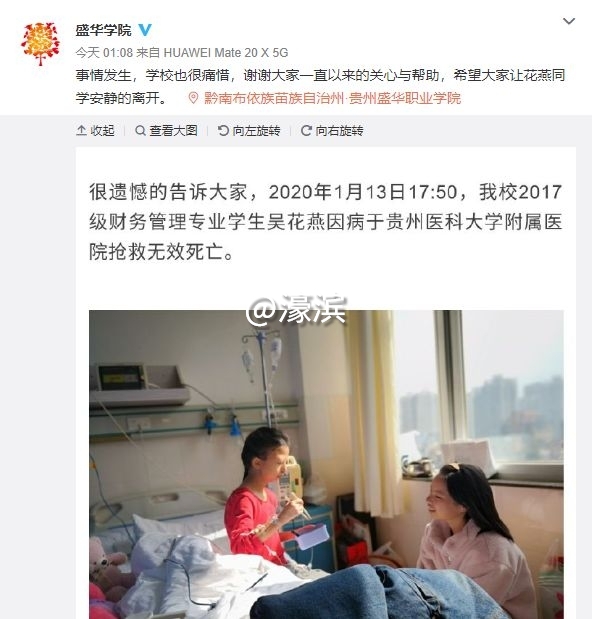The height and width of the screenshot is (619, 592).
Task: Click the clockwise rotate icon
Action: click(306, 131)
